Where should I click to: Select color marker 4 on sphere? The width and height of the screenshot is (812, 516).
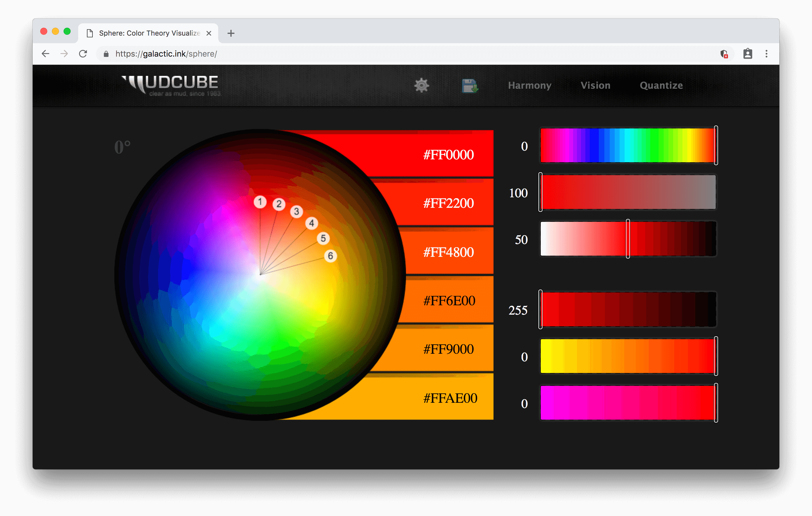tap(311, 223)
